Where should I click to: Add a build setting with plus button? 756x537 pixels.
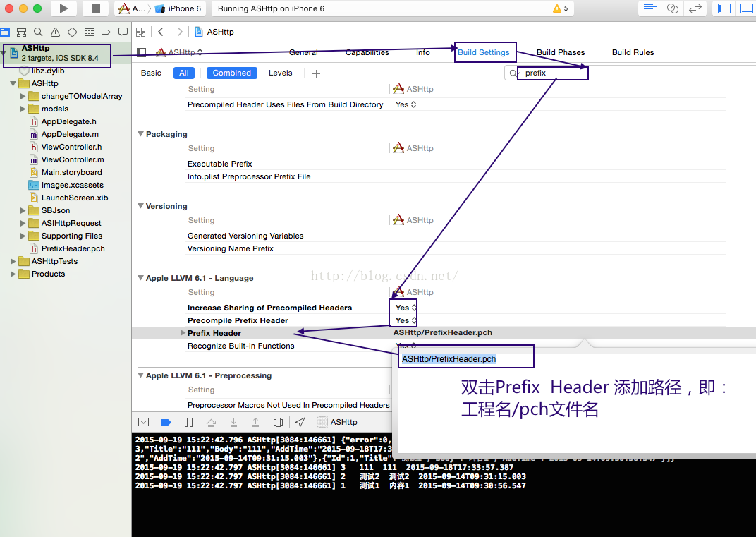[x=316, y=73]
